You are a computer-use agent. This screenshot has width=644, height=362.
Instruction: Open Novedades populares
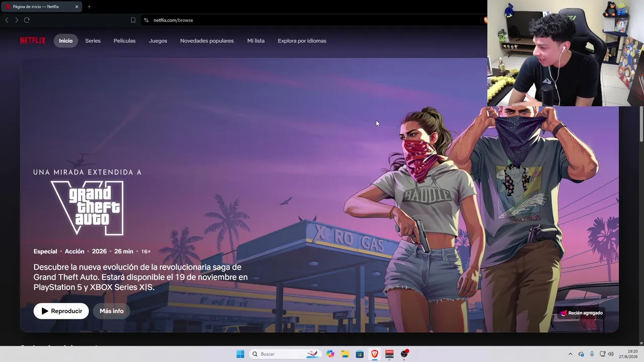tap(207, 41)
